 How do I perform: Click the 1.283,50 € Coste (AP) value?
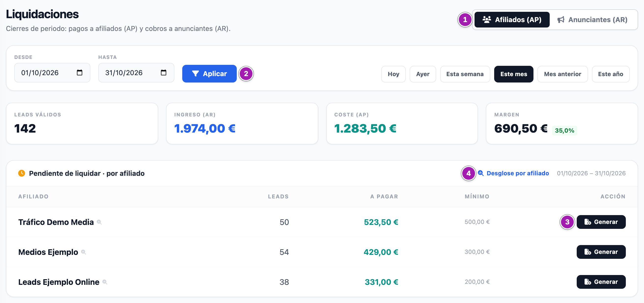point(365,128)
